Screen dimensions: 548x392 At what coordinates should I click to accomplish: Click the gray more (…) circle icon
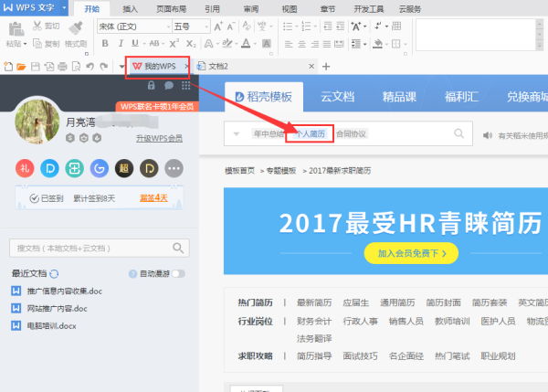174,168
